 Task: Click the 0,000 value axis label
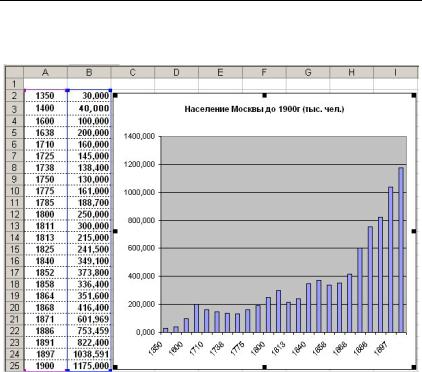point(146,332)
